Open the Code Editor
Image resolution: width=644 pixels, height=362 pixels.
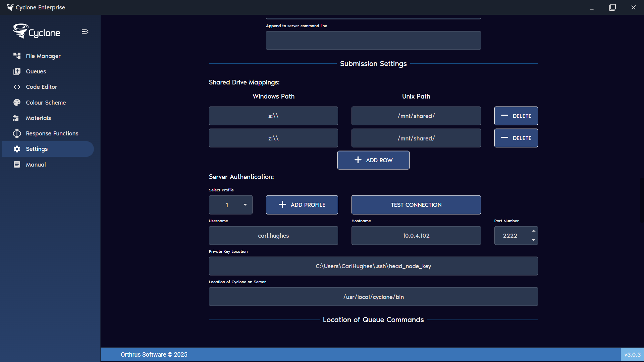[x=41, y=87]
